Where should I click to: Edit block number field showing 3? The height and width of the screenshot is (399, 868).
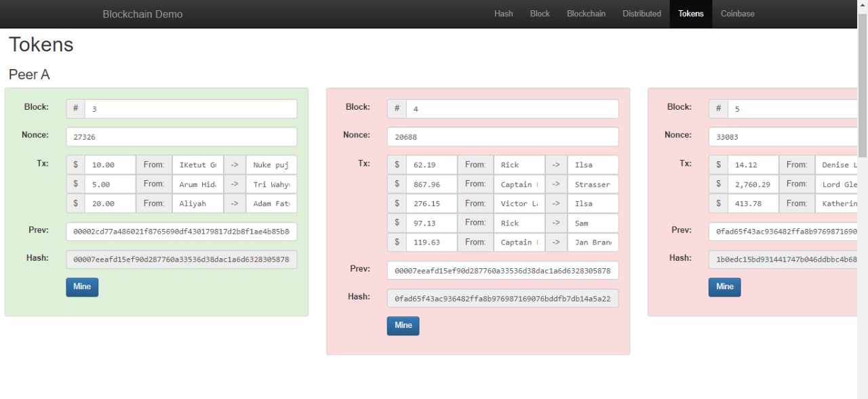[191, 109]
